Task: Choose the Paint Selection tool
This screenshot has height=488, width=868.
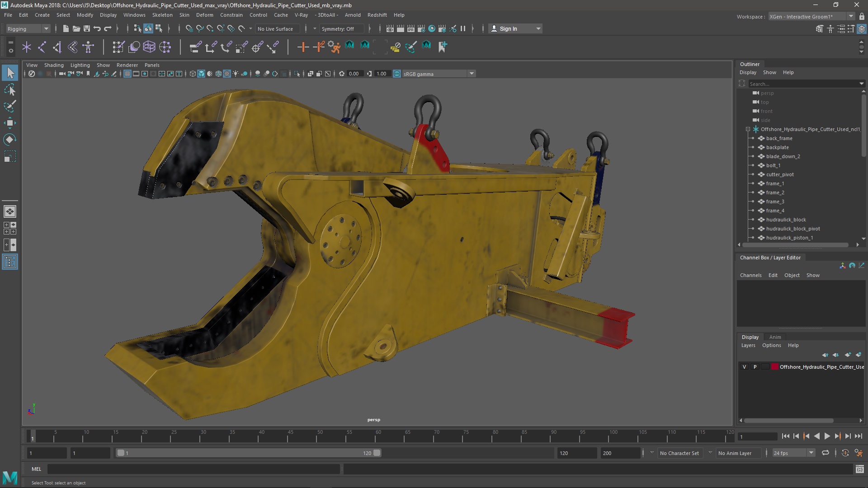Action: pos(10,106)
